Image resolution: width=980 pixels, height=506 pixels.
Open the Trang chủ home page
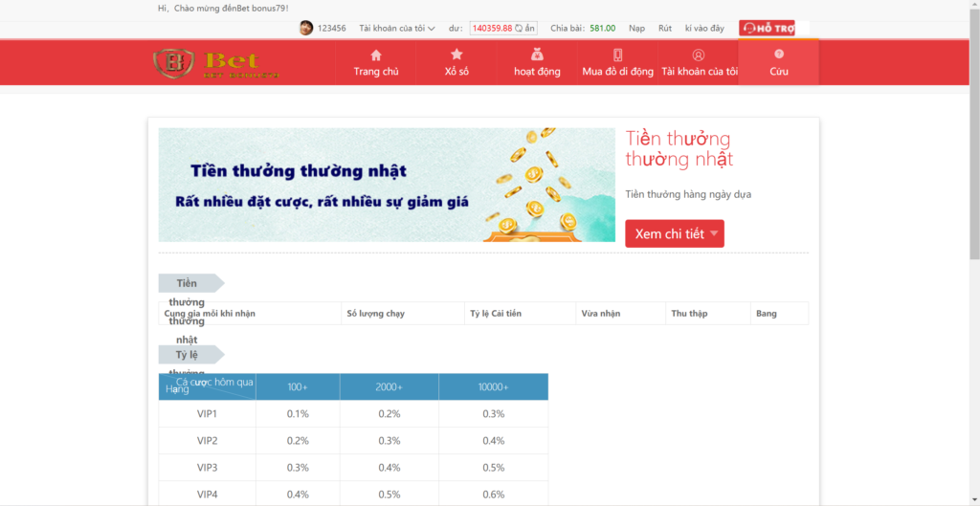(375, 63)
